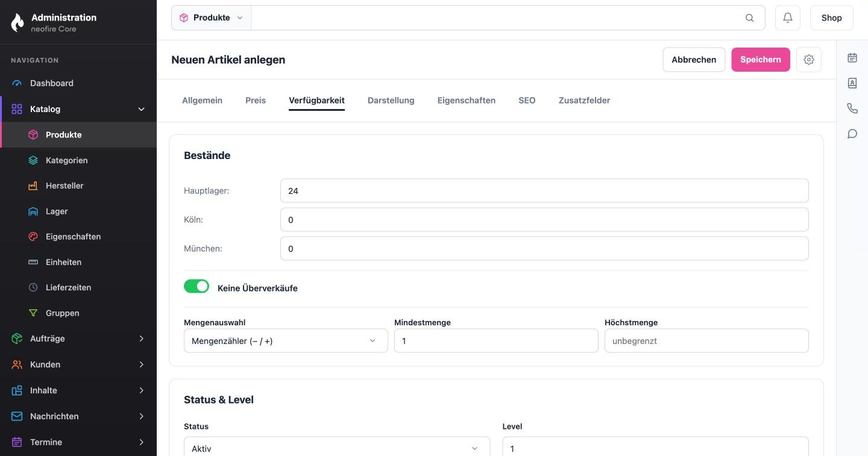Open the calendar icon in right rail
This screenshot has width=868, height=456.
pyautogui.click(x=852, y=58)
